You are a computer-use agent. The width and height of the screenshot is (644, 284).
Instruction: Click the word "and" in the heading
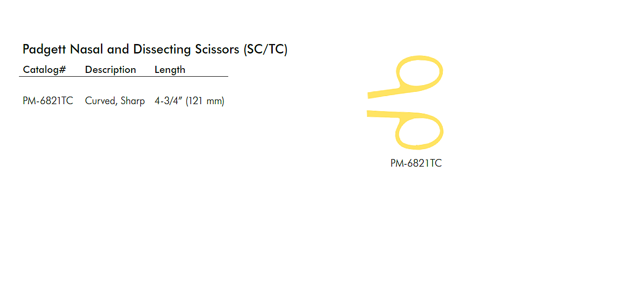(x=118, y=49)
